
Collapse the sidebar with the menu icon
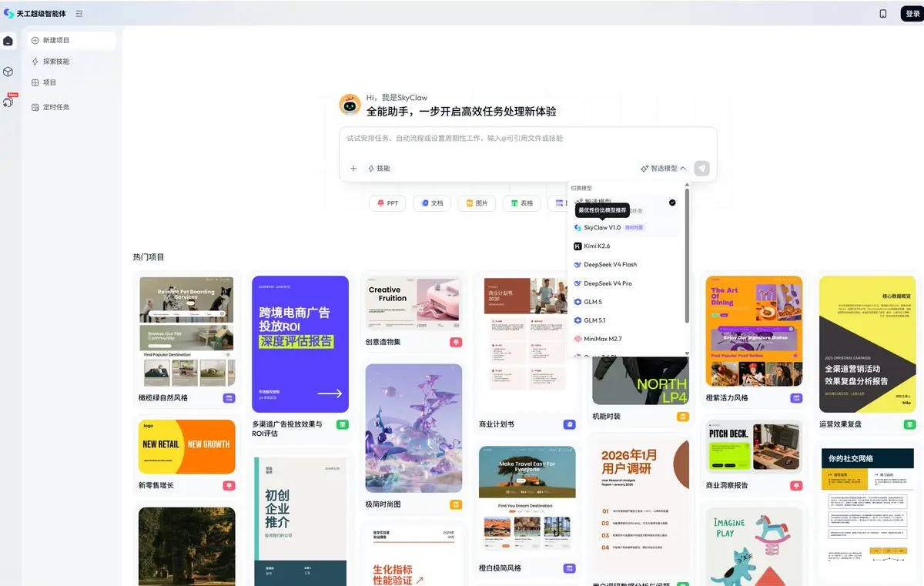[x=79, y=14]
